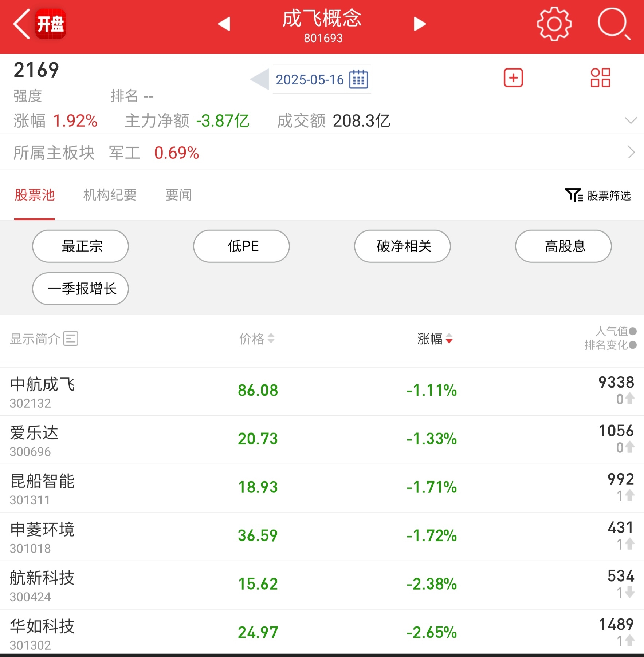Viewport: 644px width, 657px height.
Task: Open 中航成飞 stock row
Action: (x=322, y=392)
